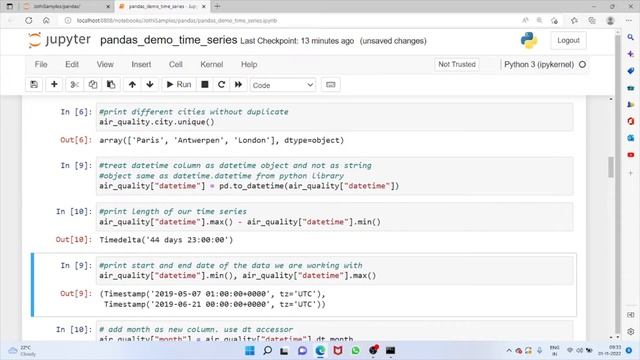
Task: Click the time series length code cell
Action: (334, 217)
